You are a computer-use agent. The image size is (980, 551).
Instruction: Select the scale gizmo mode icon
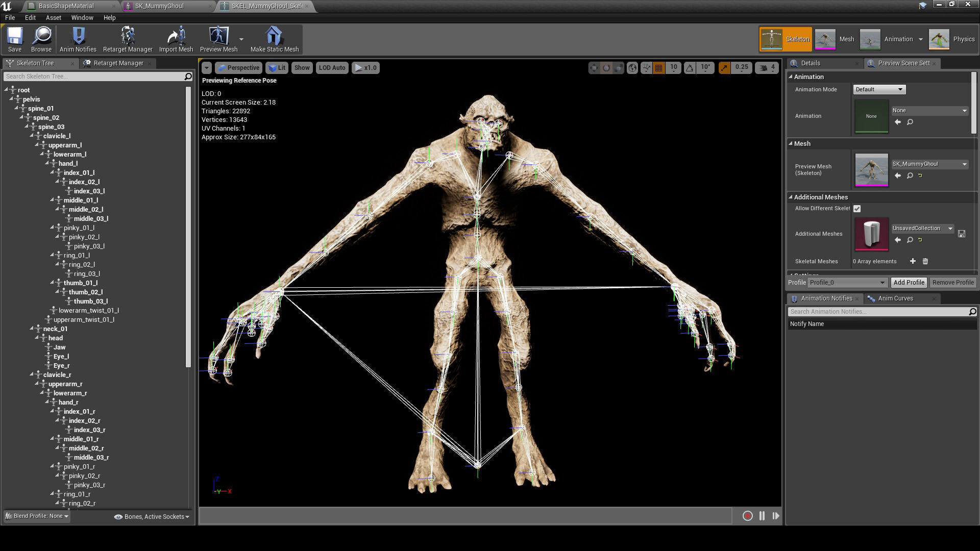pyautogui.click(x=618, y=68)
